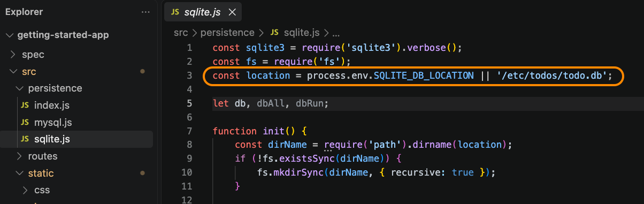Click line number 7 in the gutter
The image size is (644, 204).
pos(189,131)
